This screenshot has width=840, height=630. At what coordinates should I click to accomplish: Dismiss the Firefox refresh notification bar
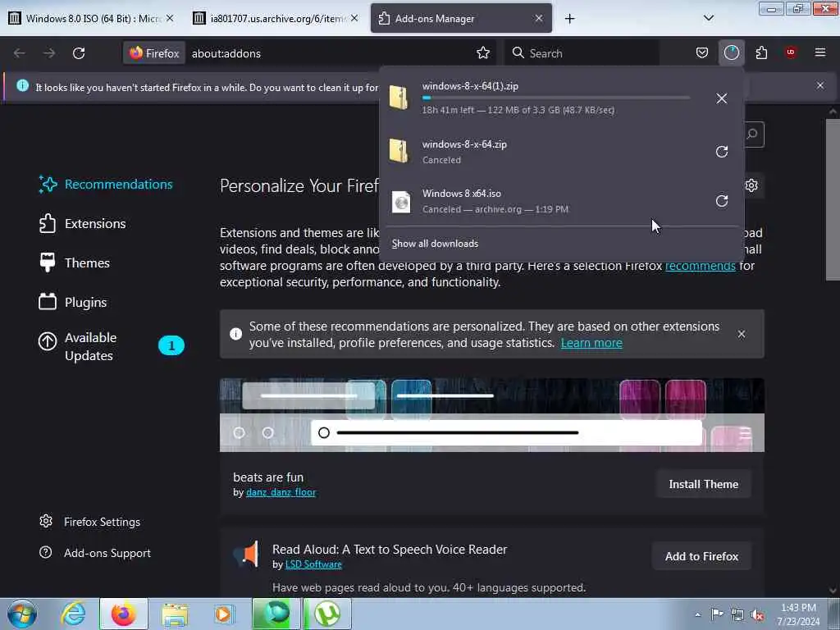820,85
